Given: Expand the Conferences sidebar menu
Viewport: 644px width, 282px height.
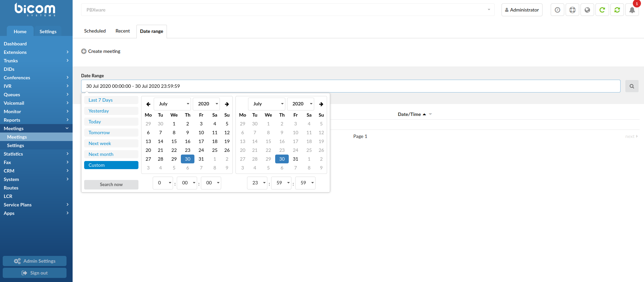Looking at the screenshot, I should (x=36, y=78).
